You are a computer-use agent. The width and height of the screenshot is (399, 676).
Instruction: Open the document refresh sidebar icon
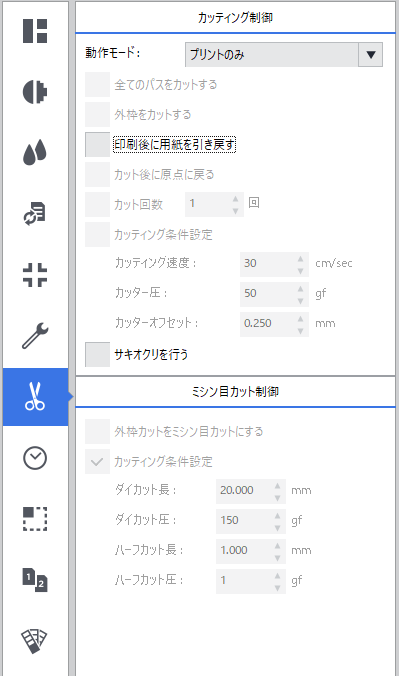35,213
